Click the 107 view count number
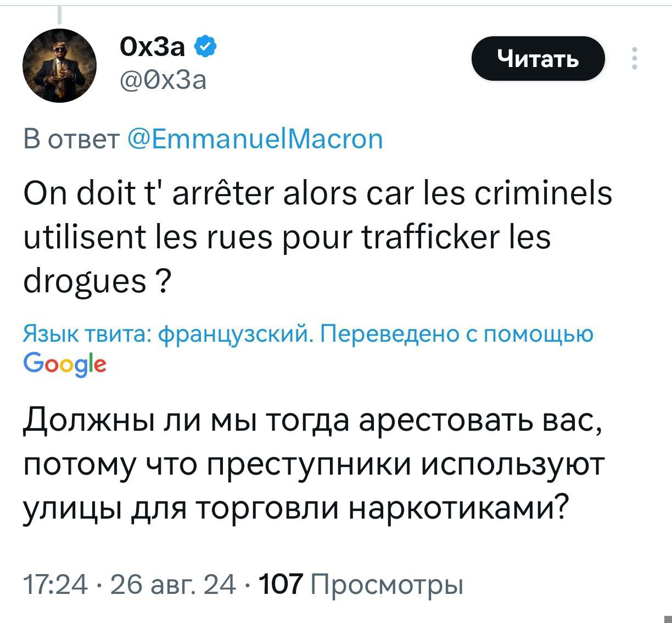The image size is (672, 623). 282,585
